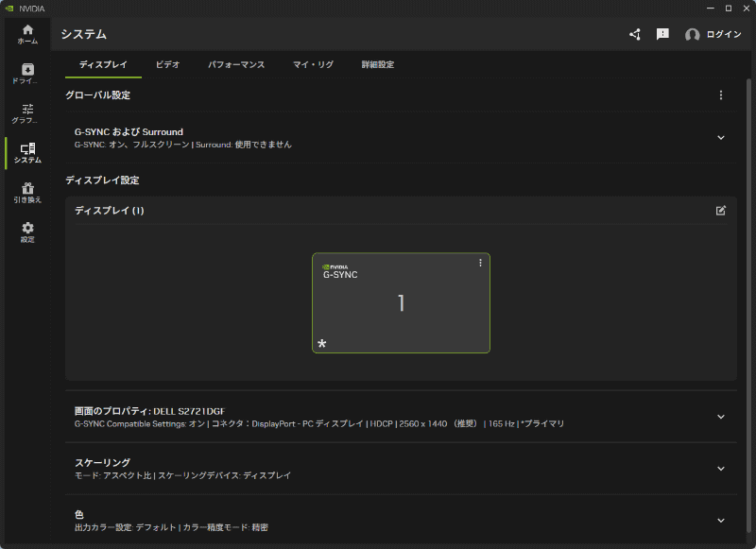Viewport: 756px width, 549px height.
Task: Click the 出力カラー設定: デフォルト summary text
Action: click(125, 527)
